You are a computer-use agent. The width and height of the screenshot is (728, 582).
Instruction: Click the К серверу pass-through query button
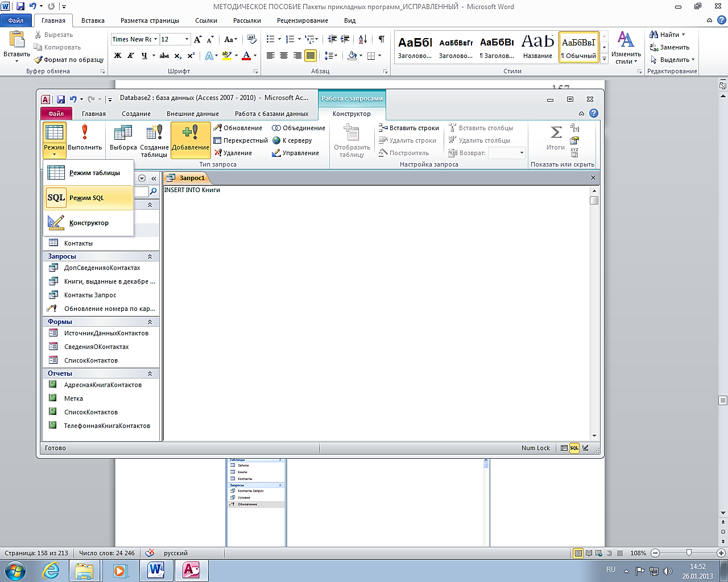[x=292, y=140]
